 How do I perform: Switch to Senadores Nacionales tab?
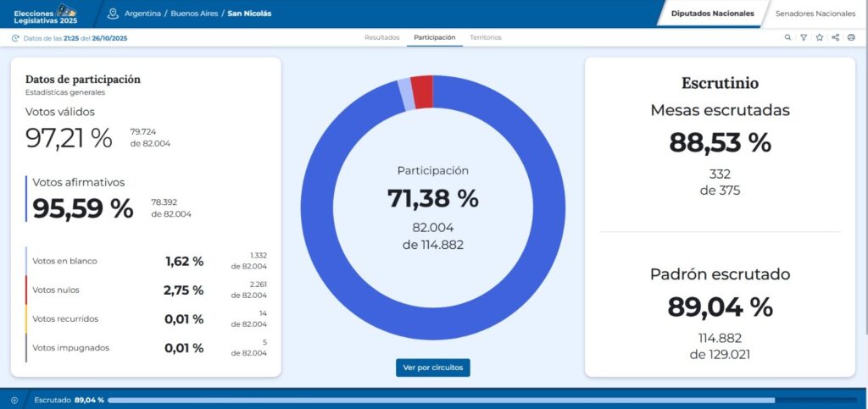click(x=815, y=14)
